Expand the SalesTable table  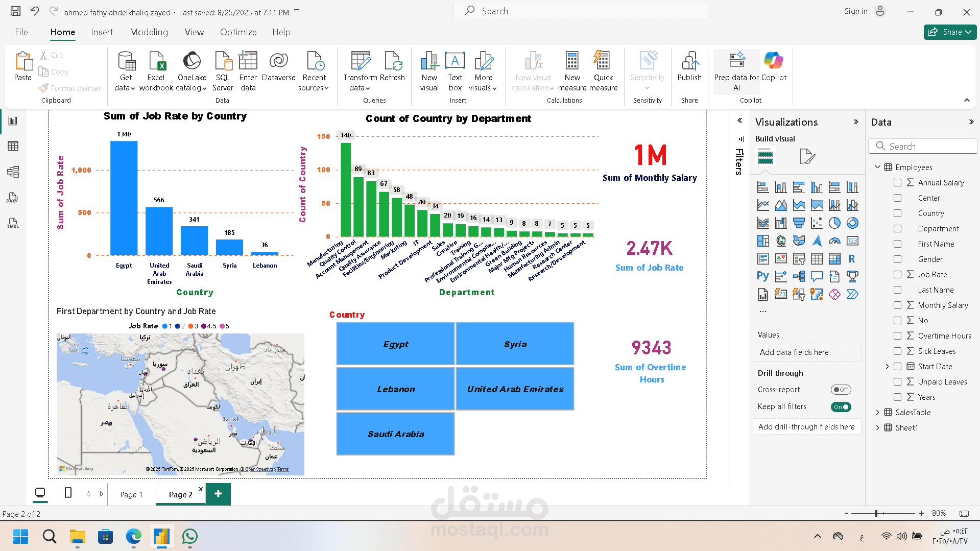(877, 413)
